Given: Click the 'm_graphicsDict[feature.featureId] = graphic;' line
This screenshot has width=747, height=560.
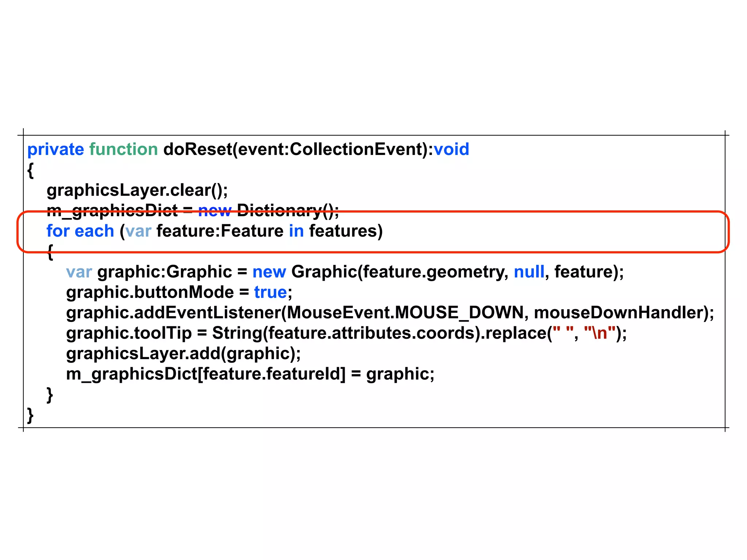Looking at the screenshot, I should pyautogui.click(x=250, y=374).
